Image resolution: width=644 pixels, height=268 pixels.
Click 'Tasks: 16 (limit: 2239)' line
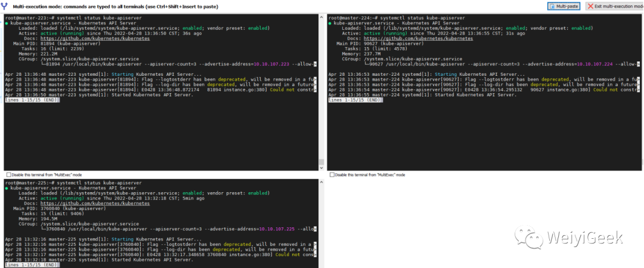pos(53,48)
